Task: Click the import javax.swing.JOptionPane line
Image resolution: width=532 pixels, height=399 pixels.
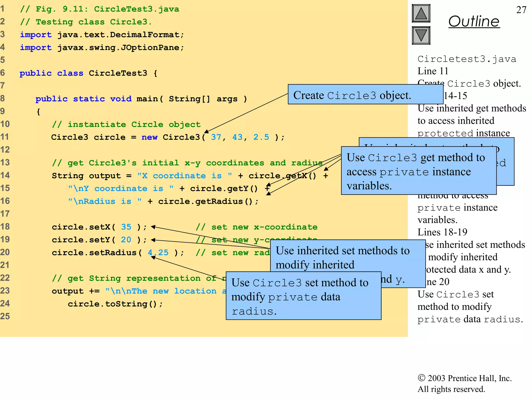Action: [102, 48]
